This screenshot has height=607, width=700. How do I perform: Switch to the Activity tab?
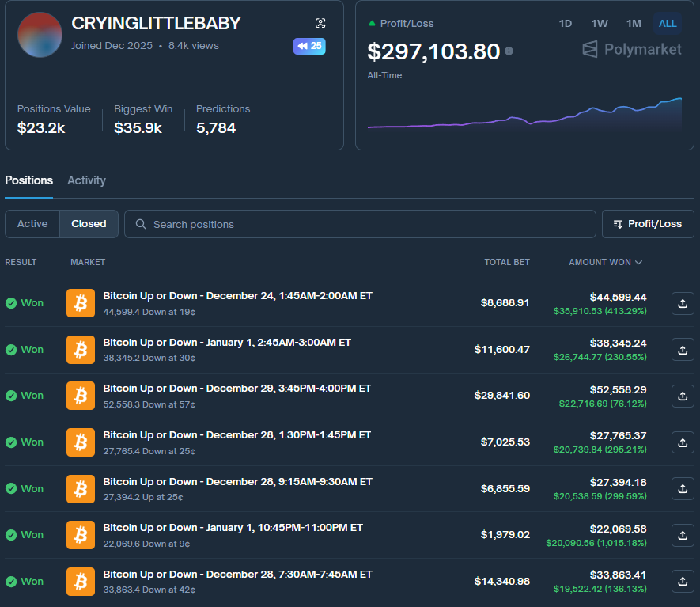[86, 180]
